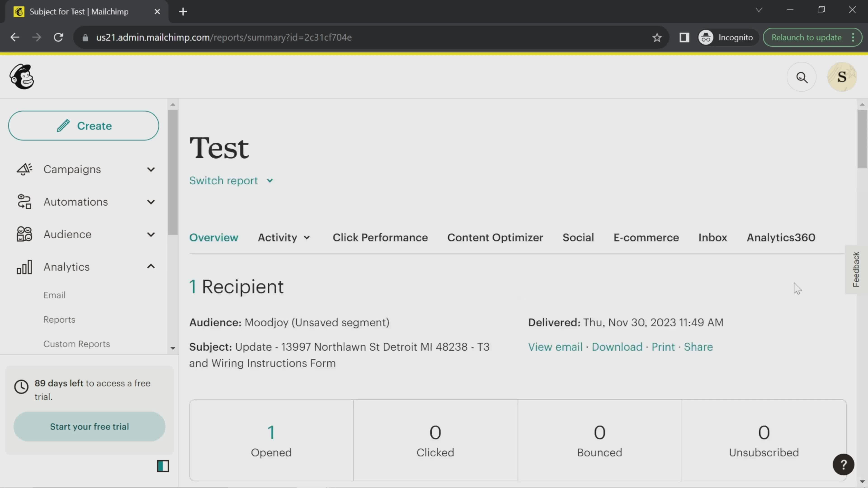Expand the Campaigns dropdown

[151, 169]
